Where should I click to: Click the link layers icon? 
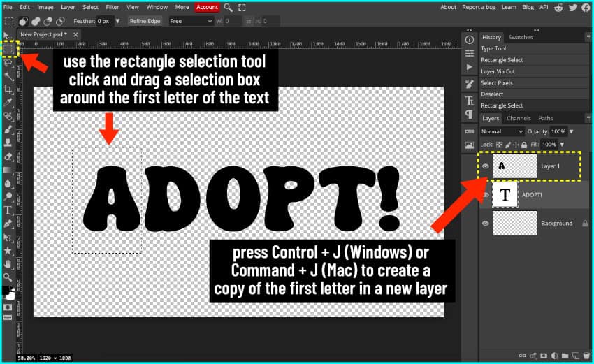(523, 356)
